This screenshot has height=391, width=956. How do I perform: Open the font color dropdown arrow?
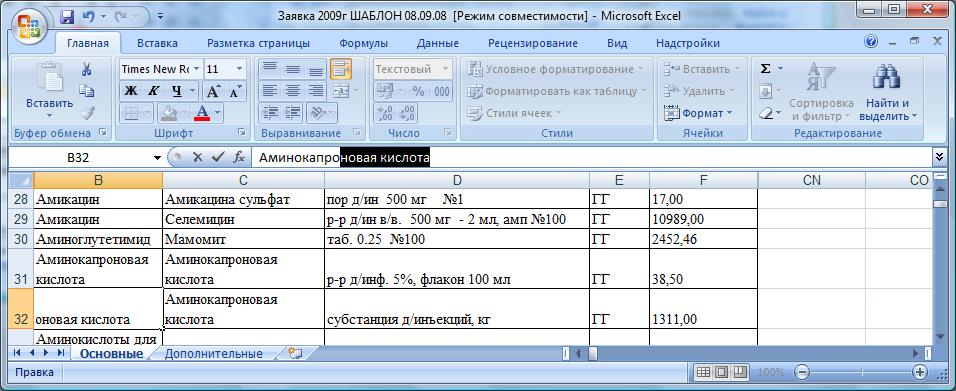click(x=218, y=113)
